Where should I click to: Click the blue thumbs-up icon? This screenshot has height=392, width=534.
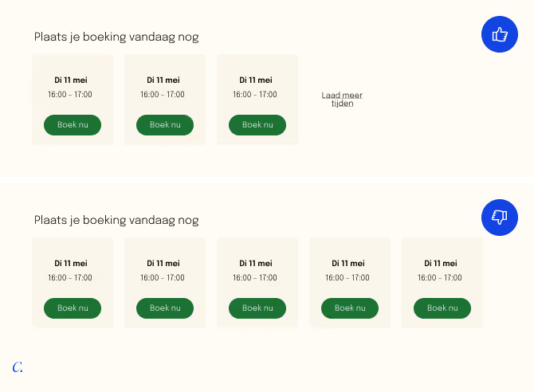[x=500, y=34]
